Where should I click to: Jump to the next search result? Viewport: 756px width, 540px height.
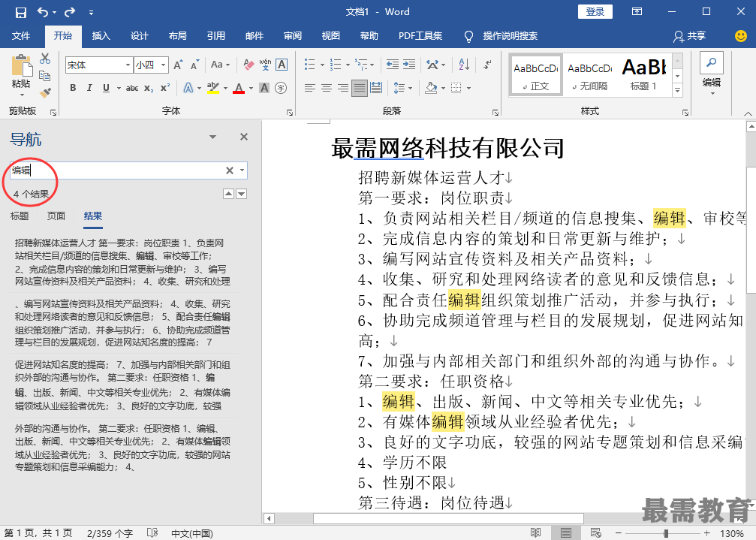pyautogui.click(x=242, y=194)
